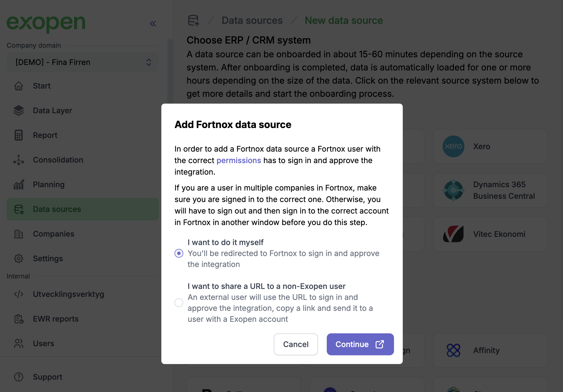
Task: Collapse the sidebar with double-chevron icon
Action: point(153,24)
